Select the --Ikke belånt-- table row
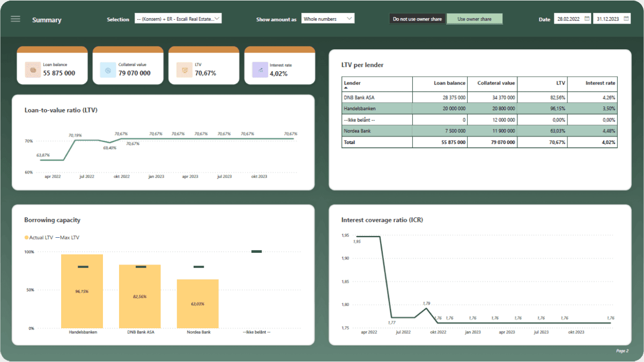 click(x=479, y=120)
